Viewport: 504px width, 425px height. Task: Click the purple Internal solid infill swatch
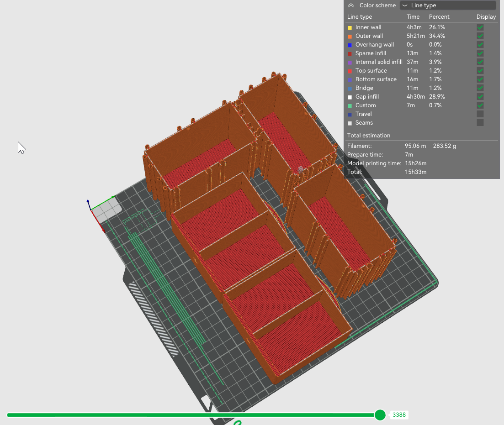pyautogui.click(x=350, y=62)
